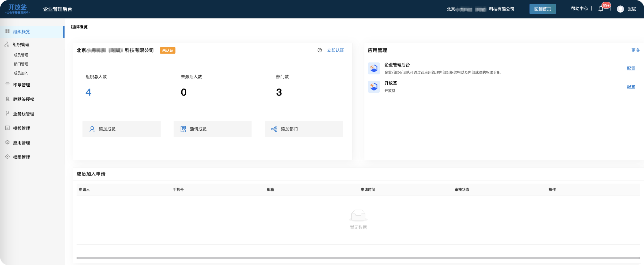Select 应用管理 in the sidebar

pos(22,143)
